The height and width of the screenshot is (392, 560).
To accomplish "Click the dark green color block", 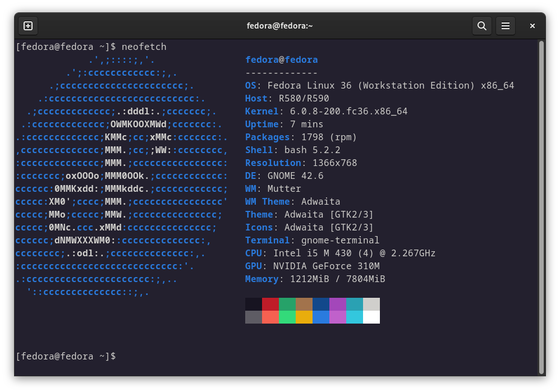I will coord(287,304).
